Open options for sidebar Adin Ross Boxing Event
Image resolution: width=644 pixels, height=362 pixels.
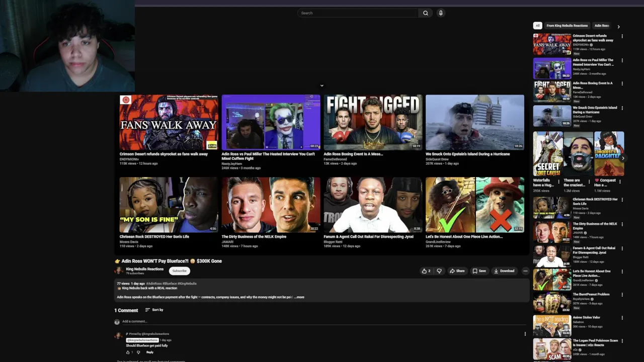coord(622,83)
